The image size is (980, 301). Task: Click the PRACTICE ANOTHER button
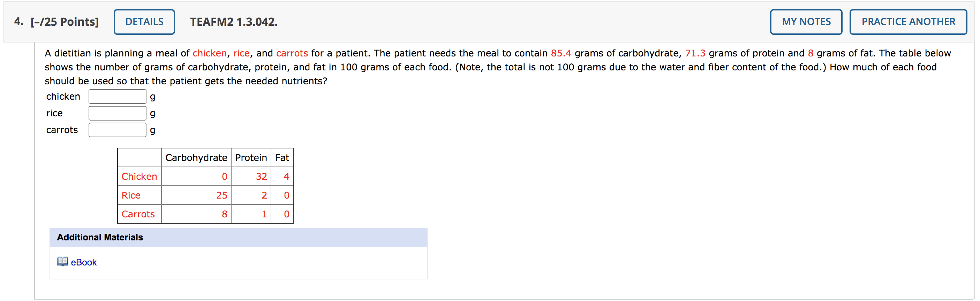point(908,22)
